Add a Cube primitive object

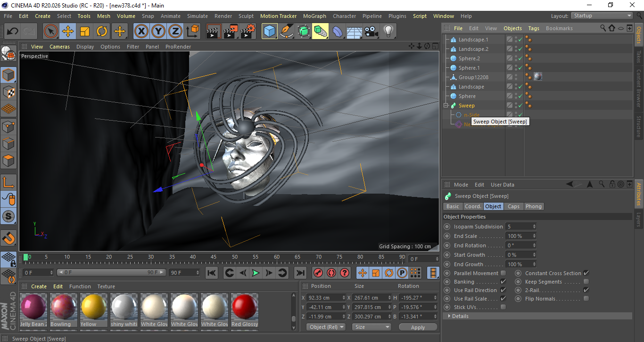[270, 32]
